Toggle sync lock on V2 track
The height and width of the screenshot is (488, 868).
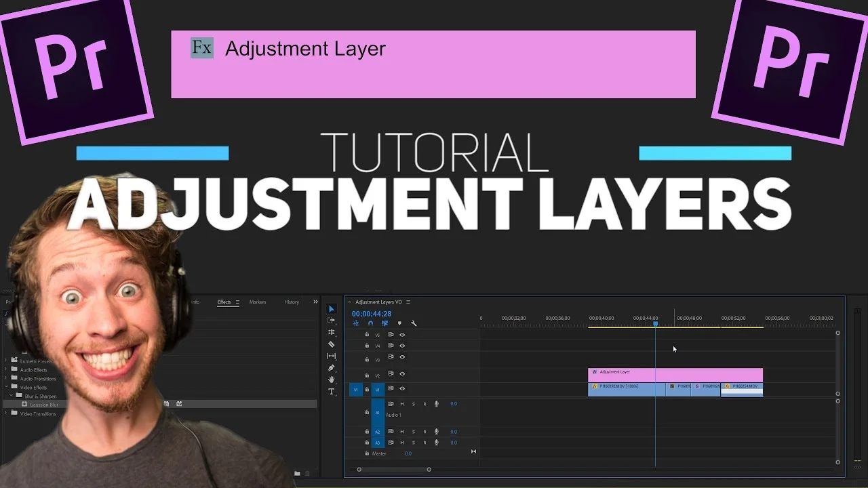point(391,374)
